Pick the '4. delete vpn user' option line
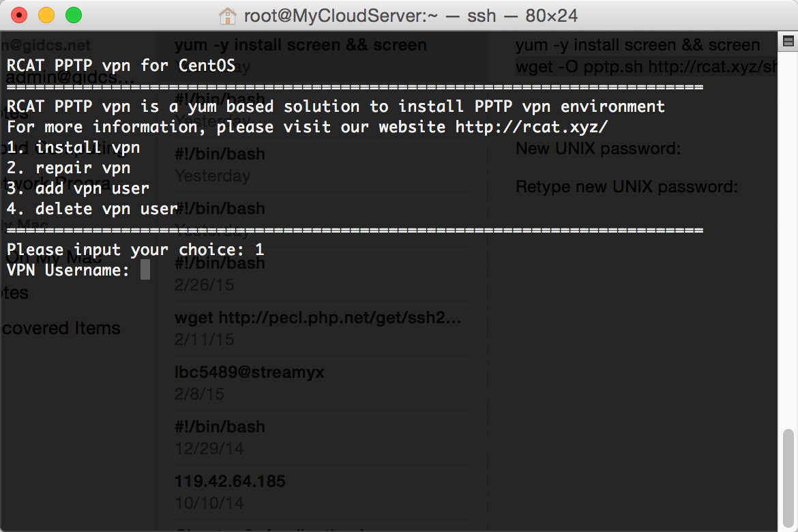This screenshot has height=532, width=798. 92,209
